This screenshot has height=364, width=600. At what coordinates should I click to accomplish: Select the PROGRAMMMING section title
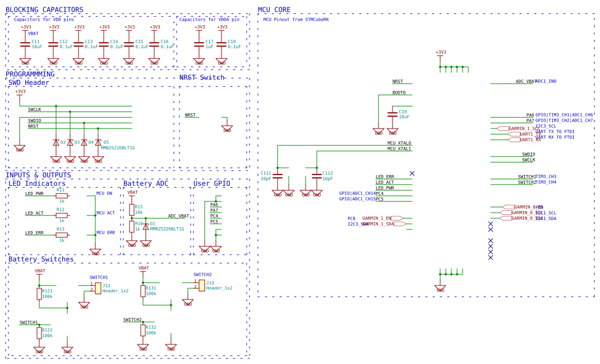[30, 74]
